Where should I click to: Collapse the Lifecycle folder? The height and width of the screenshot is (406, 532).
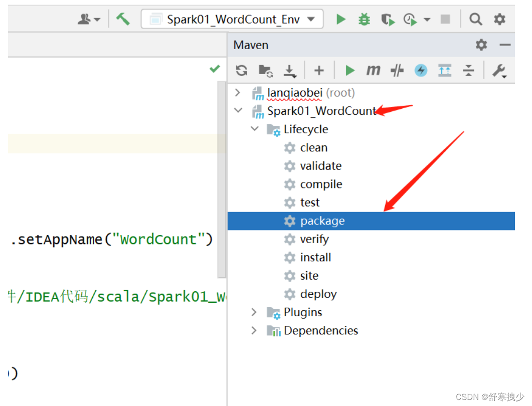point(254,128)
